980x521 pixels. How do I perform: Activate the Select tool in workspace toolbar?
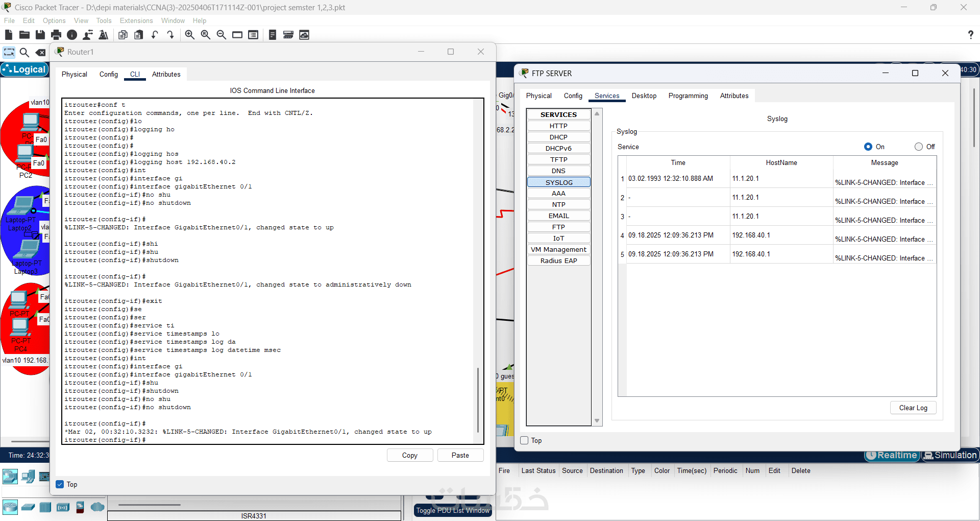[x=9, y=52]
